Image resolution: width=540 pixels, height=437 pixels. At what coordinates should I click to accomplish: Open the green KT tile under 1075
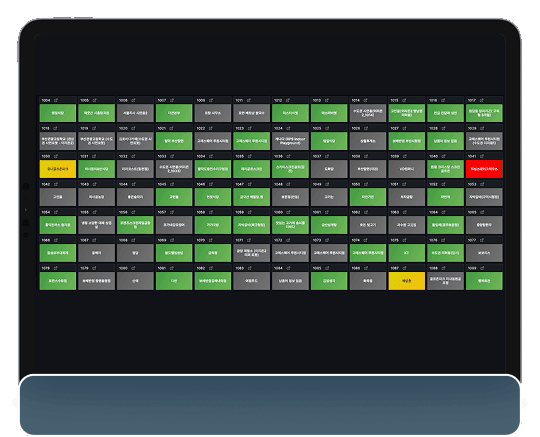tap(406, 253)
